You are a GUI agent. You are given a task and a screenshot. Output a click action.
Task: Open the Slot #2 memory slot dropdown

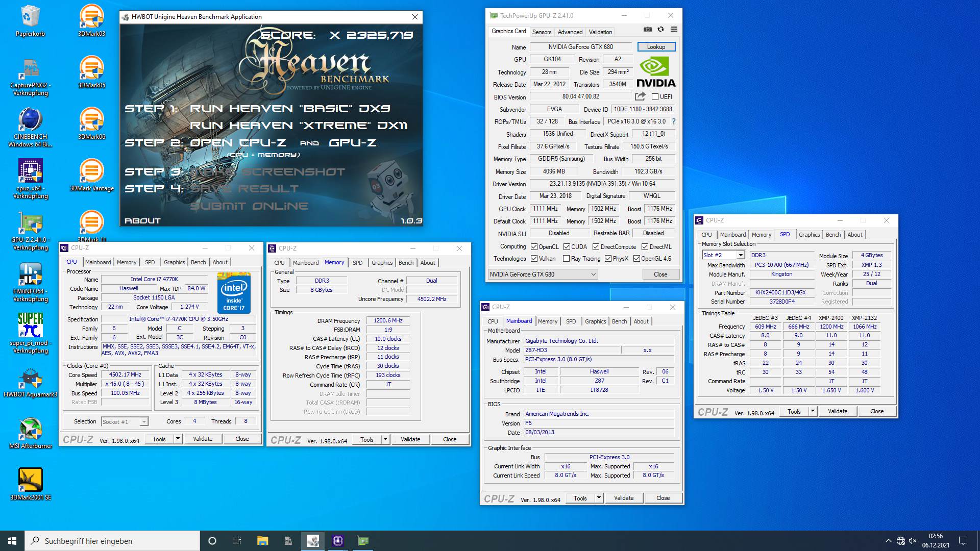pyautogui.click(x=723, y=255)
